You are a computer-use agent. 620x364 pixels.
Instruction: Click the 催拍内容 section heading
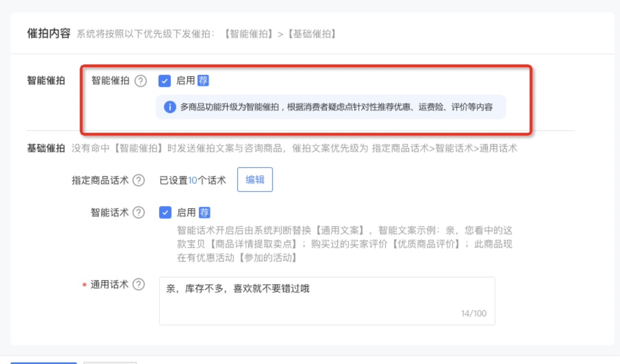coord(48,34)
